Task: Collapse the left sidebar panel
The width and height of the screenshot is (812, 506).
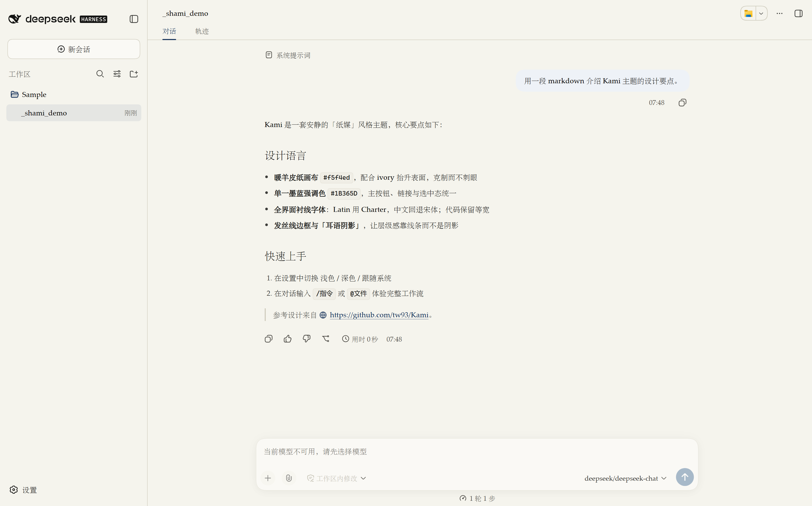Action: (x=134, y=19)
